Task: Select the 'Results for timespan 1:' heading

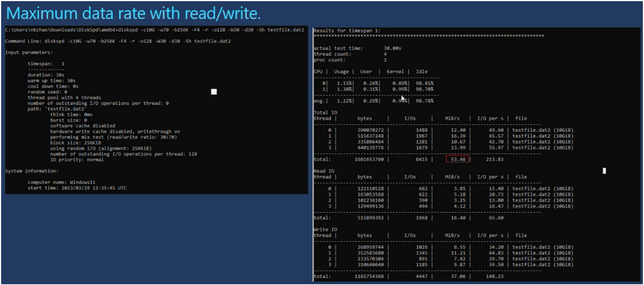Action: (347, 30)
